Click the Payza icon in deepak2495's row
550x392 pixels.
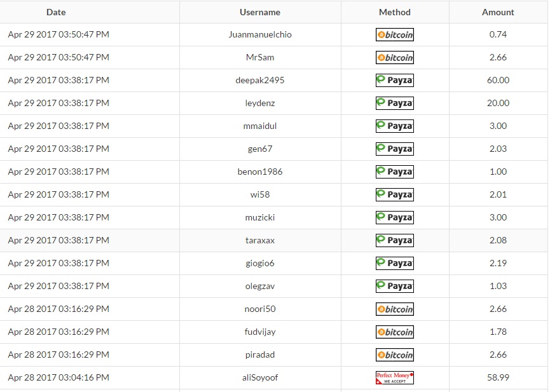tap(395, 81)
